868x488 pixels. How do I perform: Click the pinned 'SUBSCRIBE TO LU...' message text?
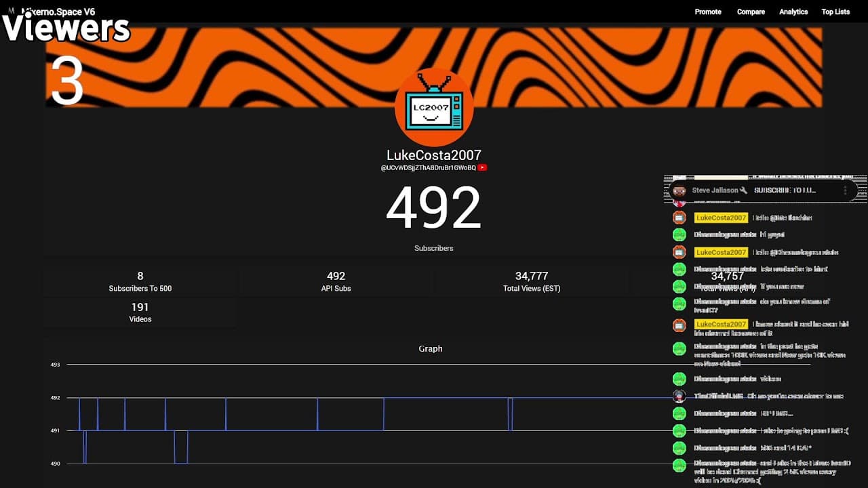pyautogui.click(x=785, y=190)
